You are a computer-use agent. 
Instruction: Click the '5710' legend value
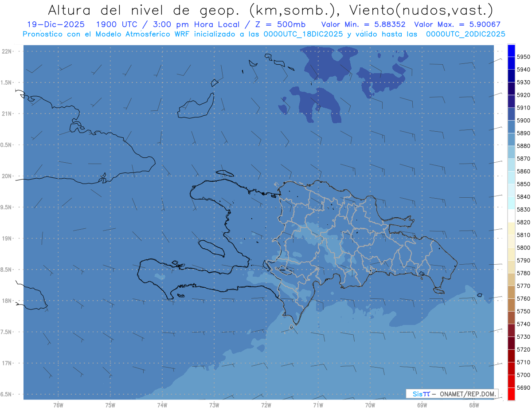[523, 362]
